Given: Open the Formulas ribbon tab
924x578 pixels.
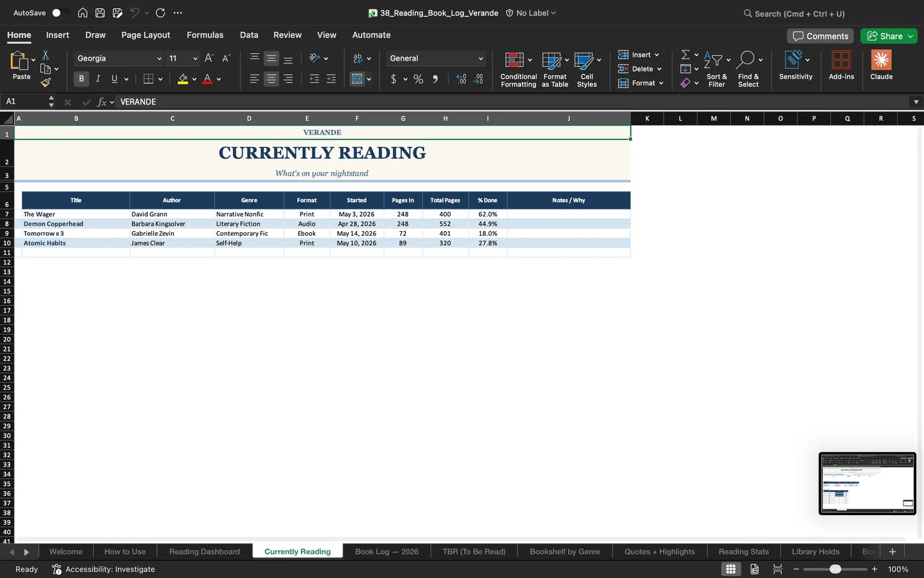Looking at the screenshot, I should [x=205, y=35].
